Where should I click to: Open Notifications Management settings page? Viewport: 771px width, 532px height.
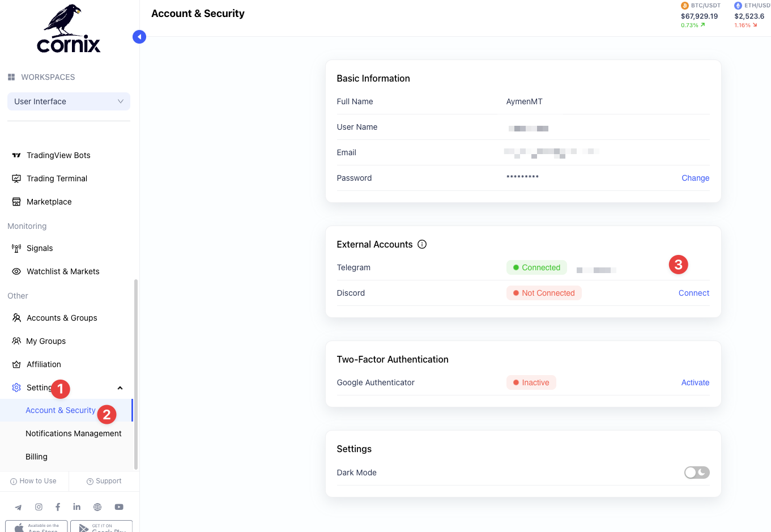click(73, 433)
